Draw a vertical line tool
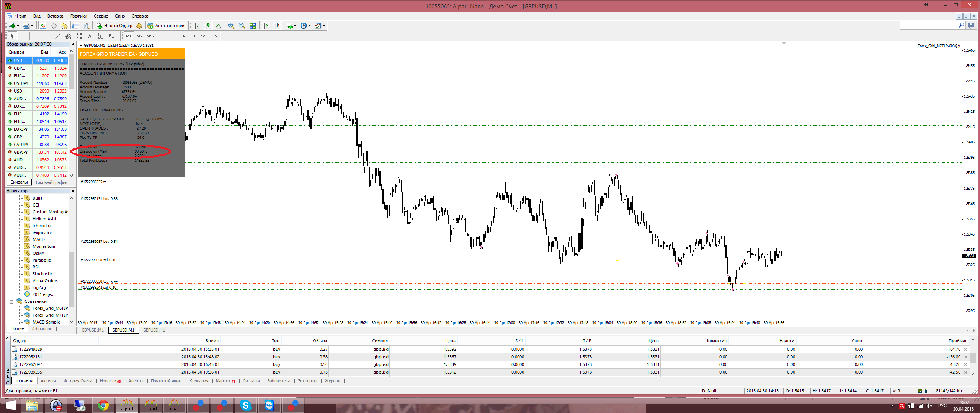Screen dimensions: 980x413 [x=36, y=36]
